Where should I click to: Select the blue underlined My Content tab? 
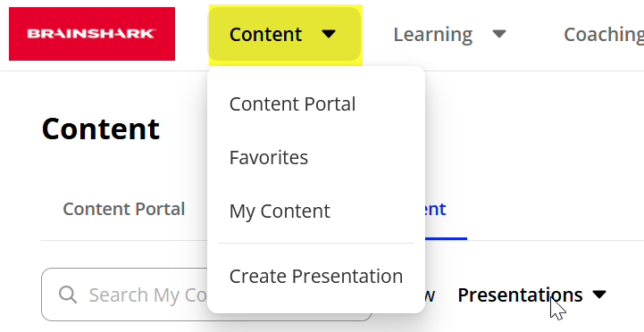pos(435,210)
